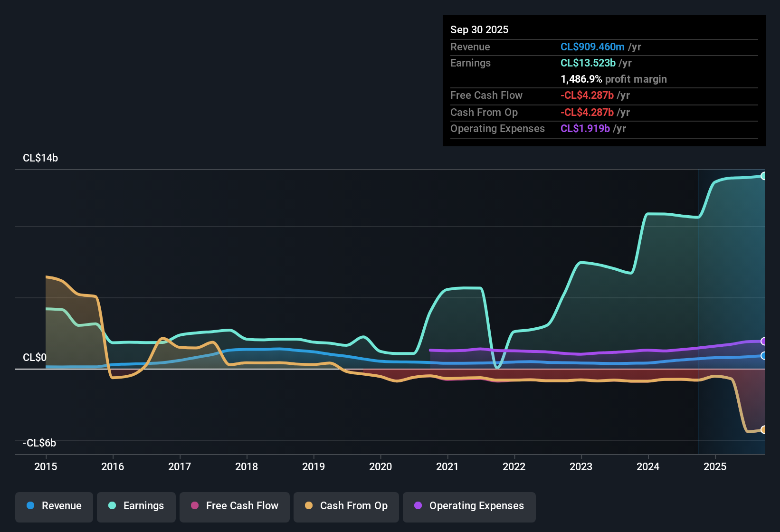The image size is (780, 532).
Task: Click the Operating Expenses purple legend dot
Action: coord(418,506)
